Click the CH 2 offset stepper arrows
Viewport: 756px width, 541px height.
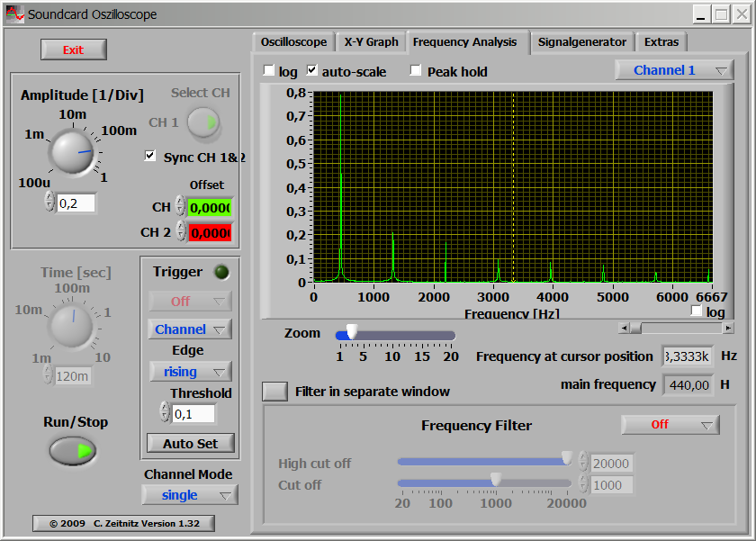coord(181,231)
